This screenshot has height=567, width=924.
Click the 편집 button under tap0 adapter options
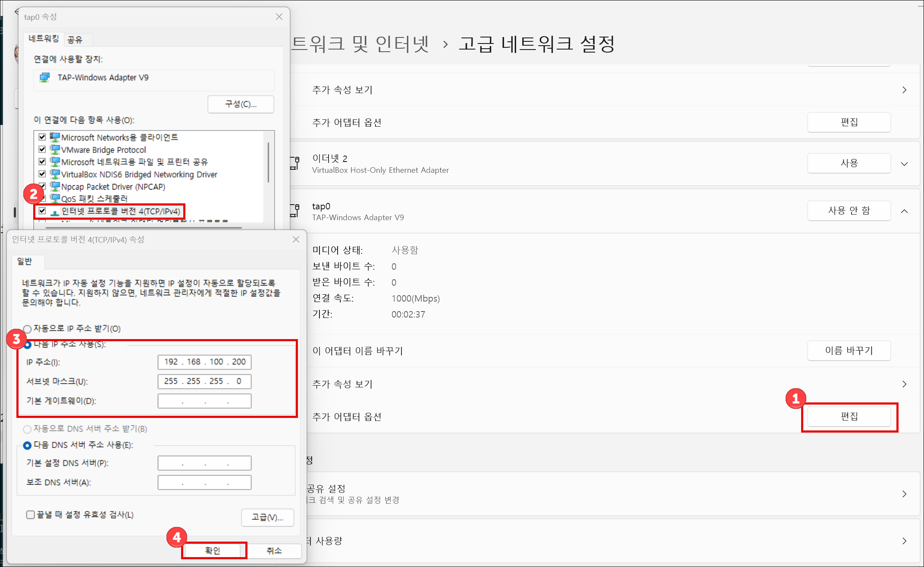(x=849, y=417)
